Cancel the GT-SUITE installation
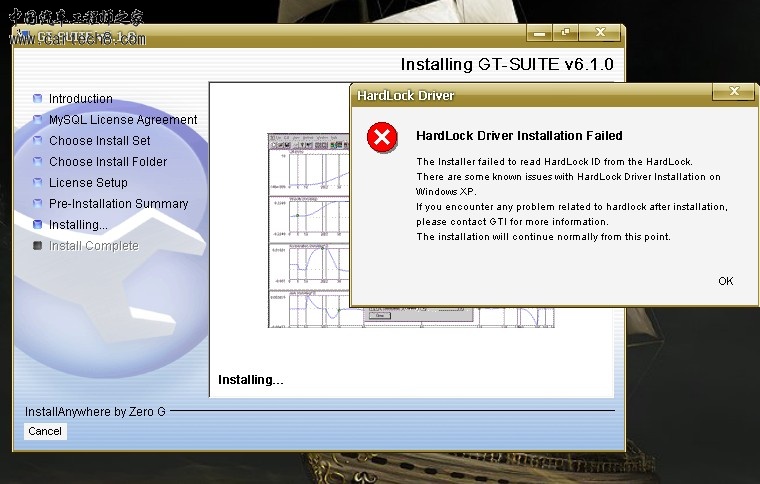Image resolution: width=760 pixels, height=484 pixels. point(45,431)
